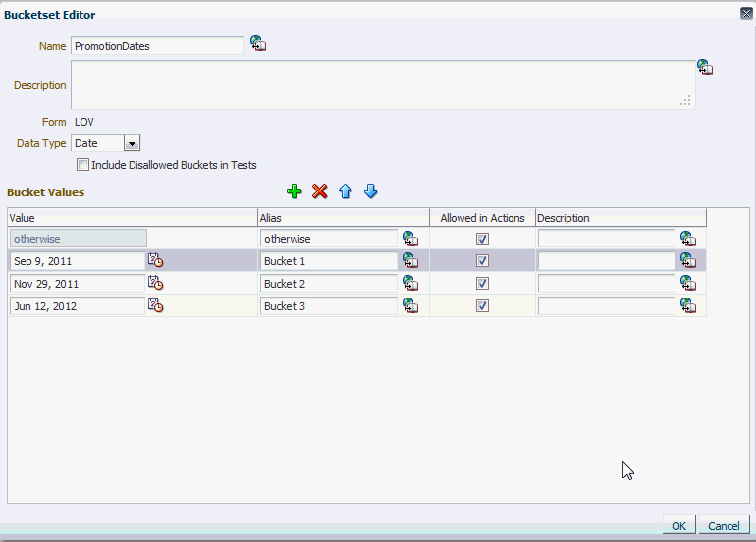756x542 pixels.
Task: Click the translation icon next to the otherwise alias
Action: (x=410, y=239)
